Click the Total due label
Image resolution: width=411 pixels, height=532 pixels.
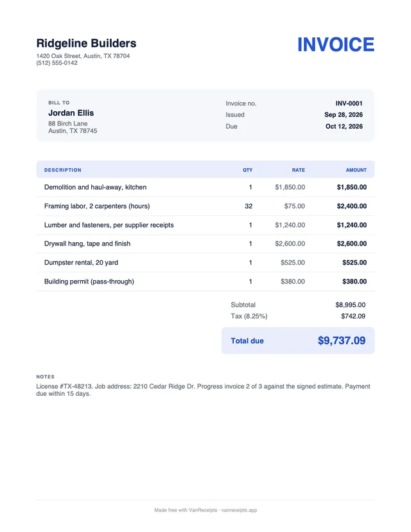[x=247, y=341]
